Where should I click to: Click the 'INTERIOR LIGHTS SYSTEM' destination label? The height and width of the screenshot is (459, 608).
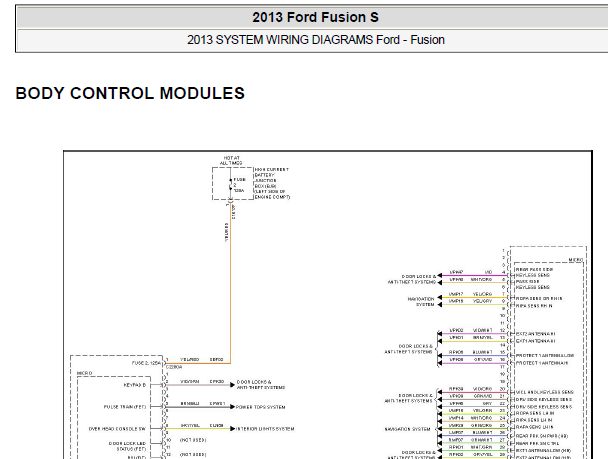click(265, 429)
